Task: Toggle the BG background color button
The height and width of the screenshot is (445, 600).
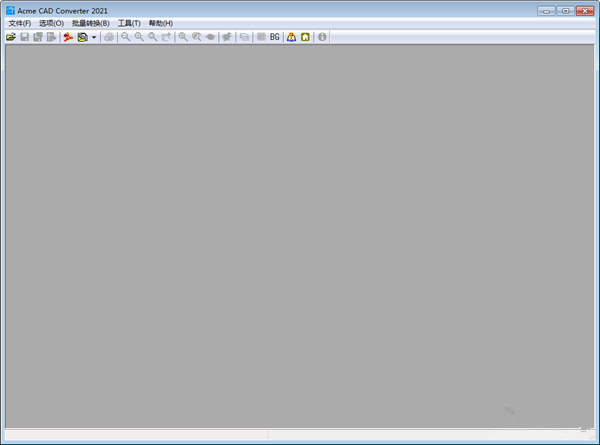Action: (275, 37)
